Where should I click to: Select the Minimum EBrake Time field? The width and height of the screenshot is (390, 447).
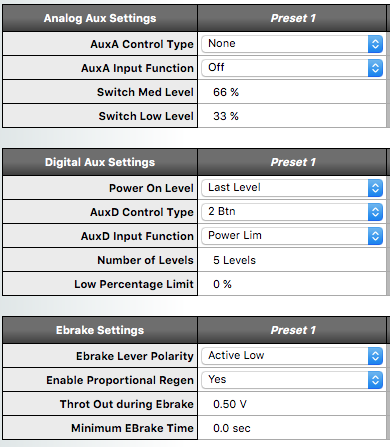[292, 428]
